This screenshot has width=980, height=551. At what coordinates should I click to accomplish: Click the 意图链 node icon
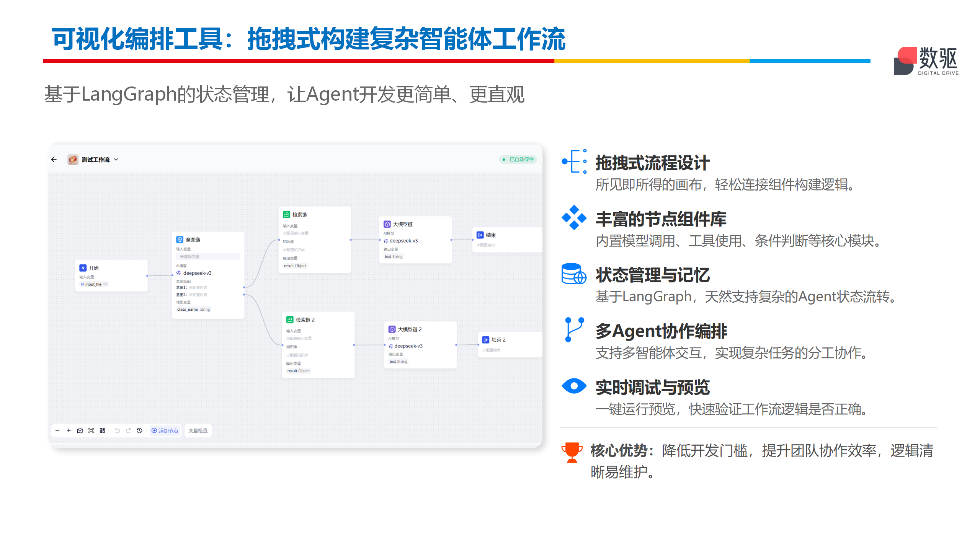tap(180, 240)
